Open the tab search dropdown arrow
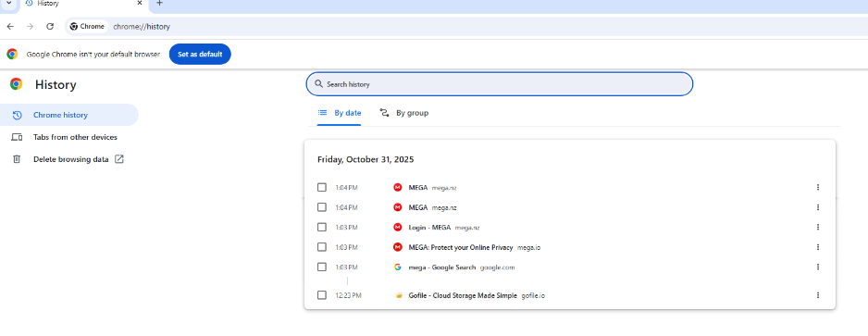Viewport: 868px width, 336px height. pyautogui.click(x=8, y=4)
